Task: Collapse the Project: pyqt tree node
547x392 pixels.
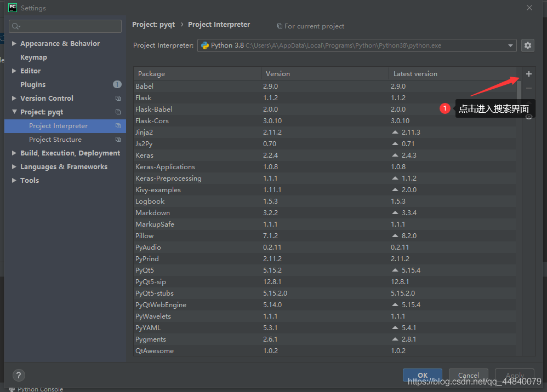Action: [x=14, y=112]
